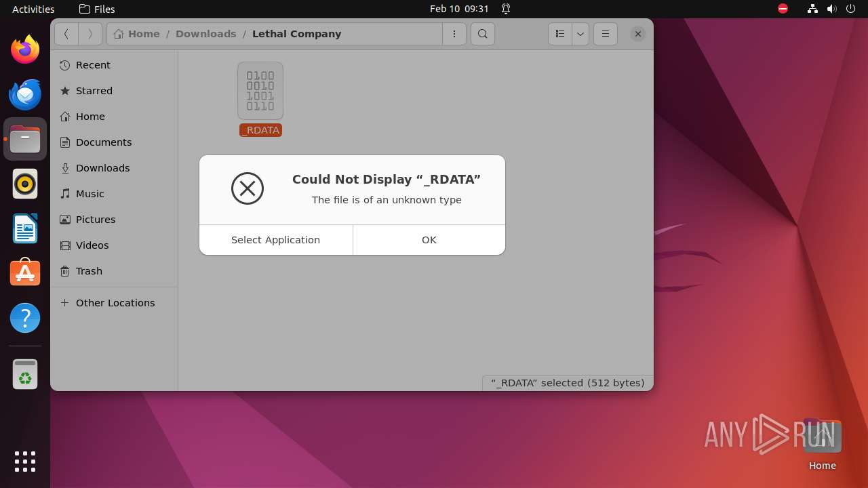This screenshot has height=488, width=868.
Task: Select the _RDATA binary file icon
Action: tap(260, 91)
